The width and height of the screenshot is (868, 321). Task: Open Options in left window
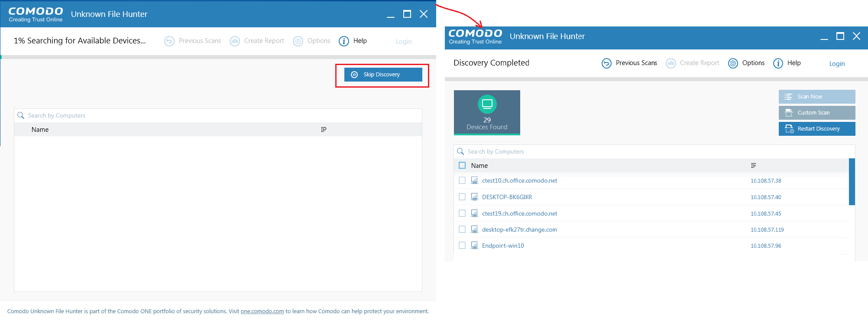pos(319,41)
